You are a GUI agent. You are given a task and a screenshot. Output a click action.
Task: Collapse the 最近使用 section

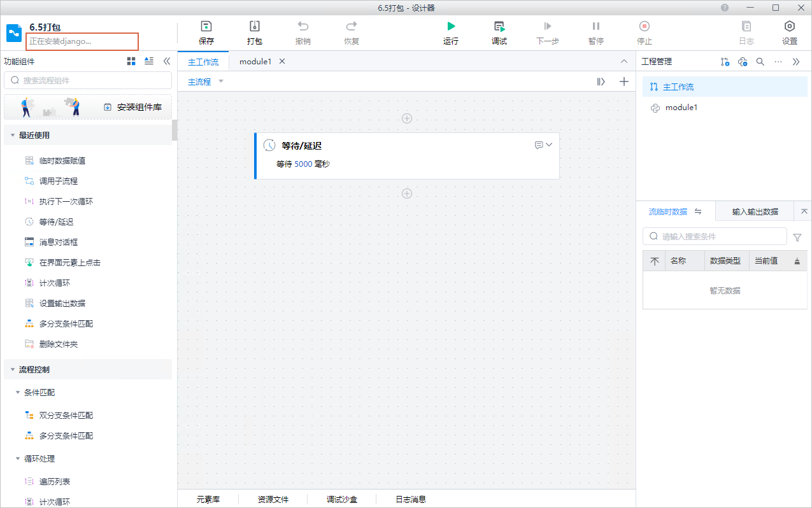tap(13, 136)
